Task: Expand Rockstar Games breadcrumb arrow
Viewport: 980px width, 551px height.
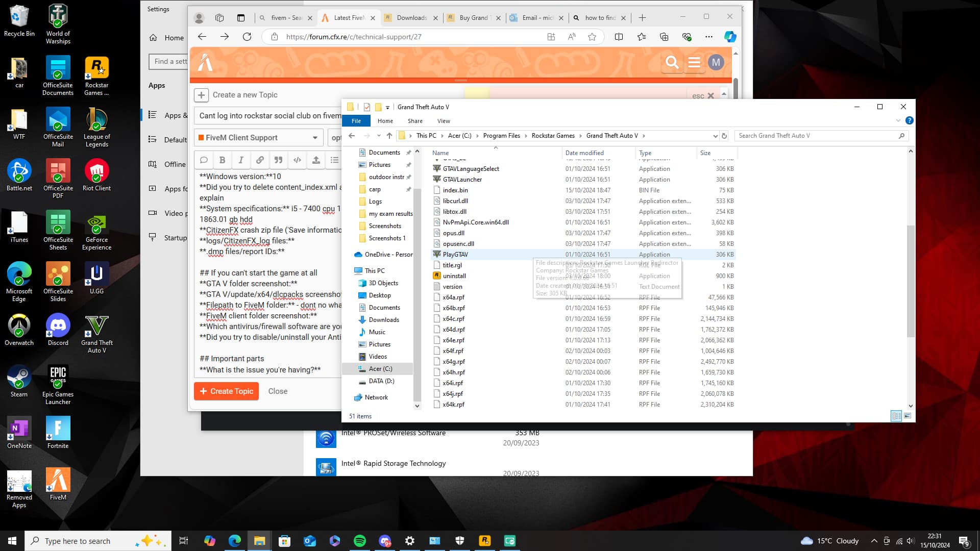Action: point(580,136)
